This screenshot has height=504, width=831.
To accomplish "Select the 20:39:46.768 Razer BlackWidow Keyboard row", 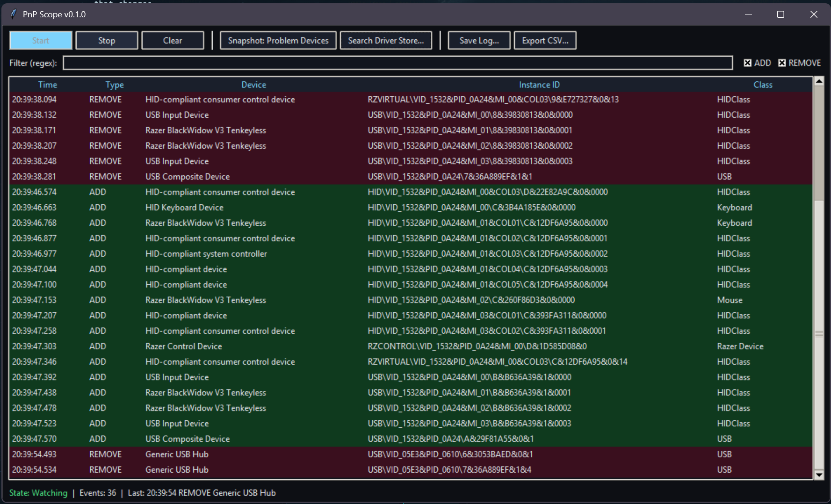I will (411, 223).
